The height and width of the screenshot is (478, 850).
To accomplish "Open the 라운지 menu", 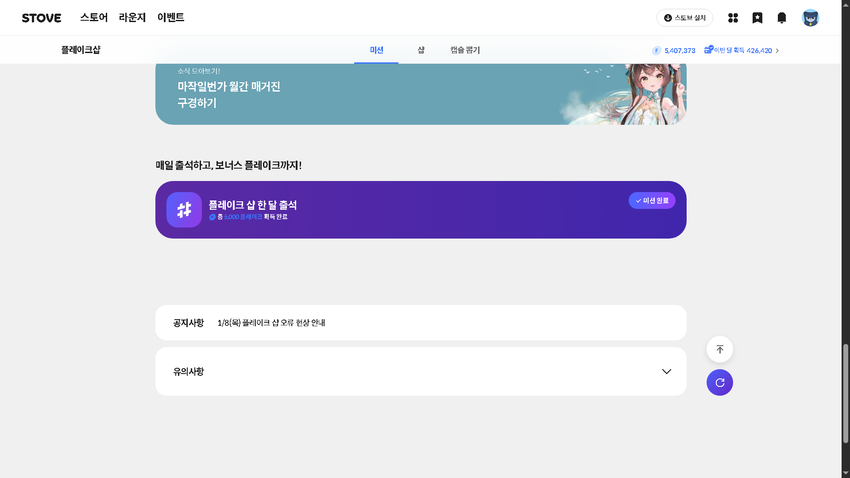I will coord(133,18).
